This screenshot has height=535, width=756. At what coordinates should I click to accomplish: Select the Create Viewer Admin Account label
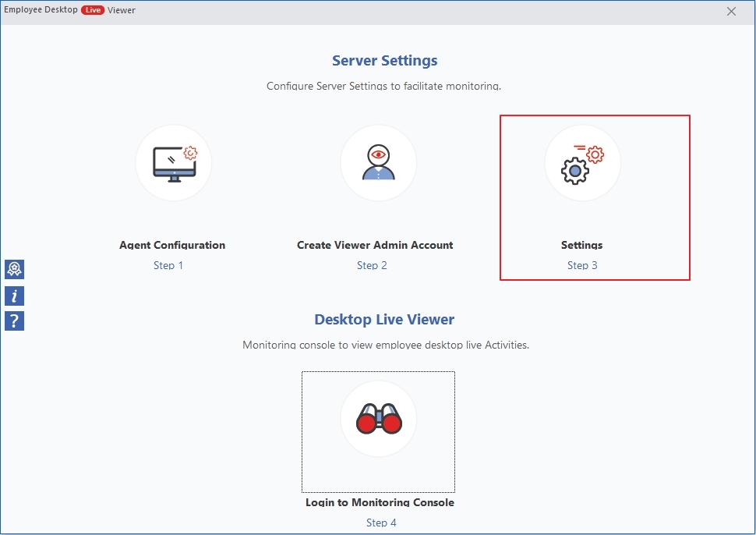pos(375,245)
